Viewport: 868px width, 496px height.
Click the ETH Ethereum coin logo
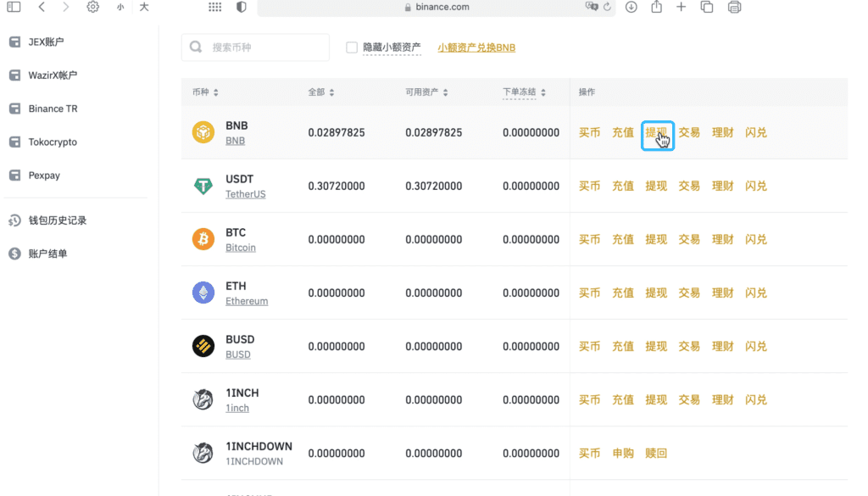203,293
